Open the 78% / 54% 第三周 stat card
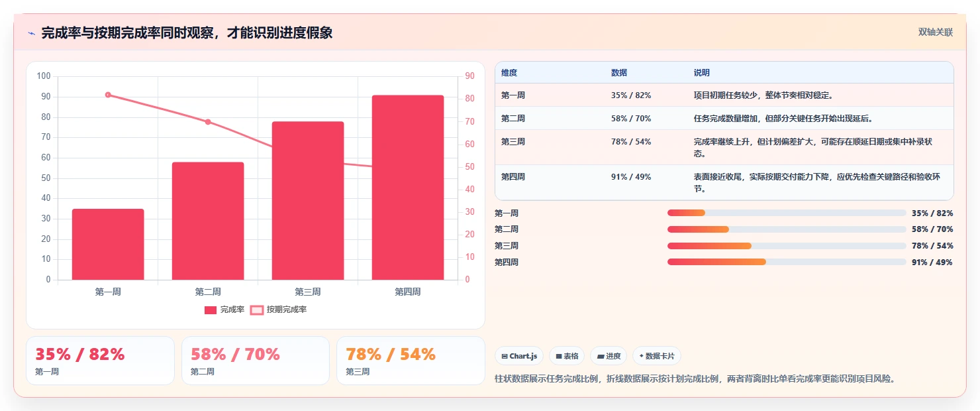The width and height of the screenshot is (980, 411). (x=411, y=361)
